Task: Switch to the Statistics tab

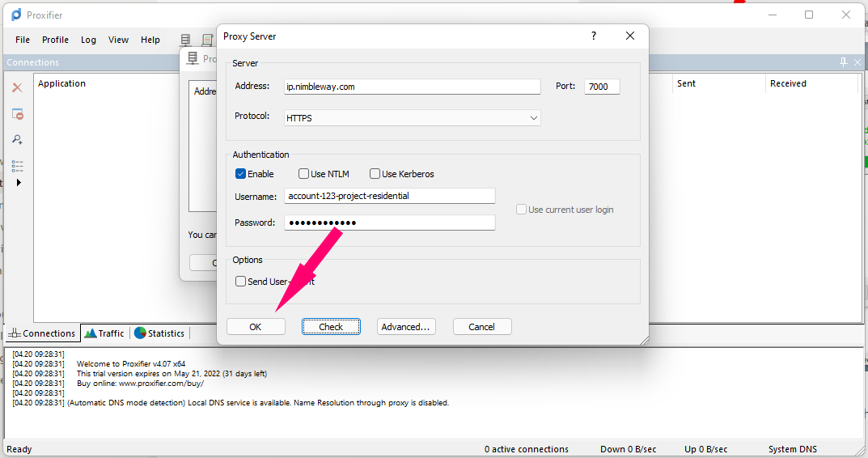Action: click(x=159, y=333)
